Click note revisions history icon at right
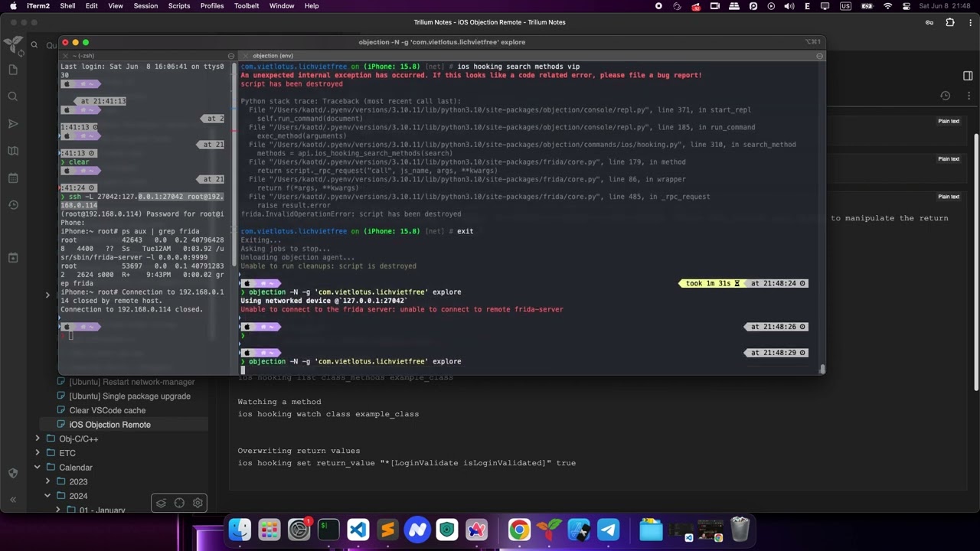The image size is (980, 551). (945, 96)
